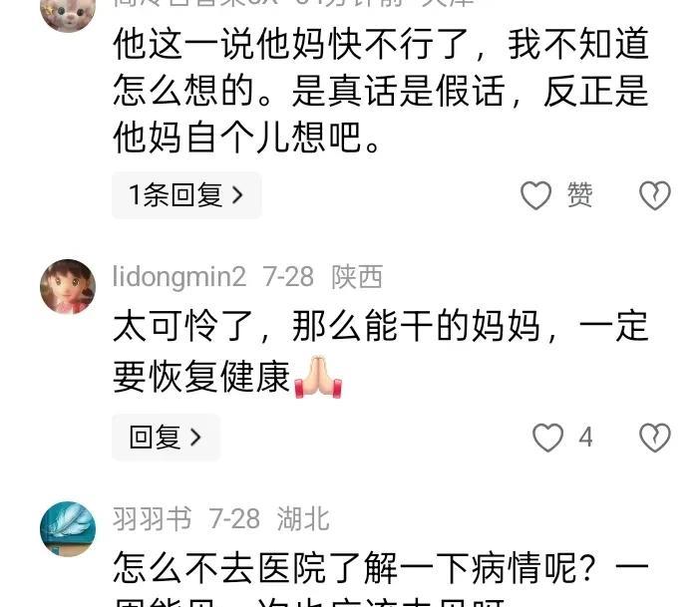Open 羽羽书's feather avatar
This screenshot has width=700, height=607.
[x=68, y=529]
